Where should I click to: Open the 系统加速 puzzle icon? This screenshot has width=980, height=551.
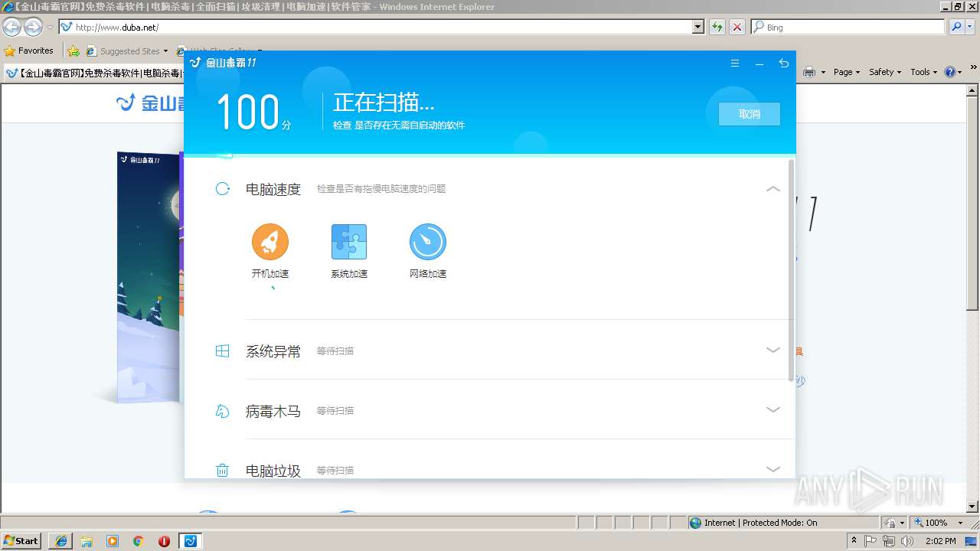coord(349,242)
